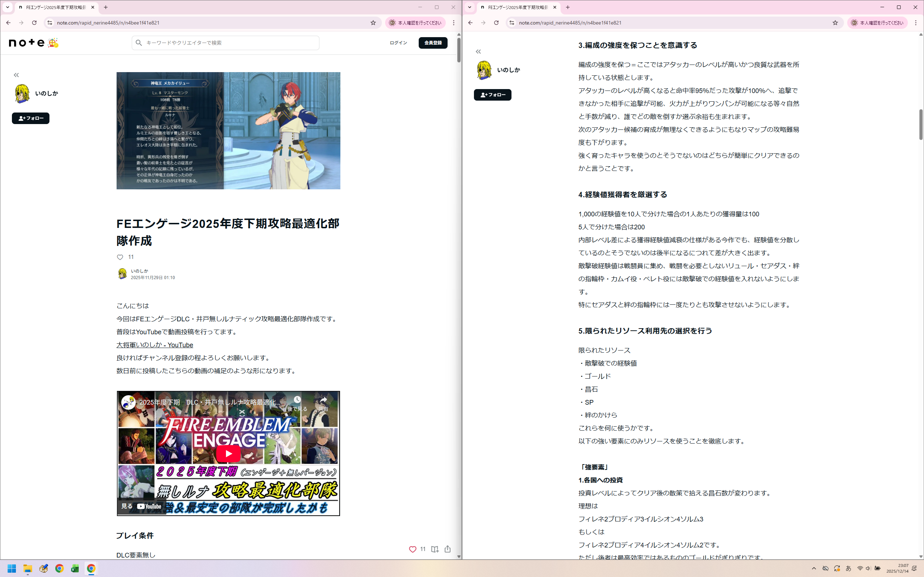Viewport: 924px width, 577px height.
Task: Click ログイン in the header
Action: pyautogui.click(x=398, y=43)
